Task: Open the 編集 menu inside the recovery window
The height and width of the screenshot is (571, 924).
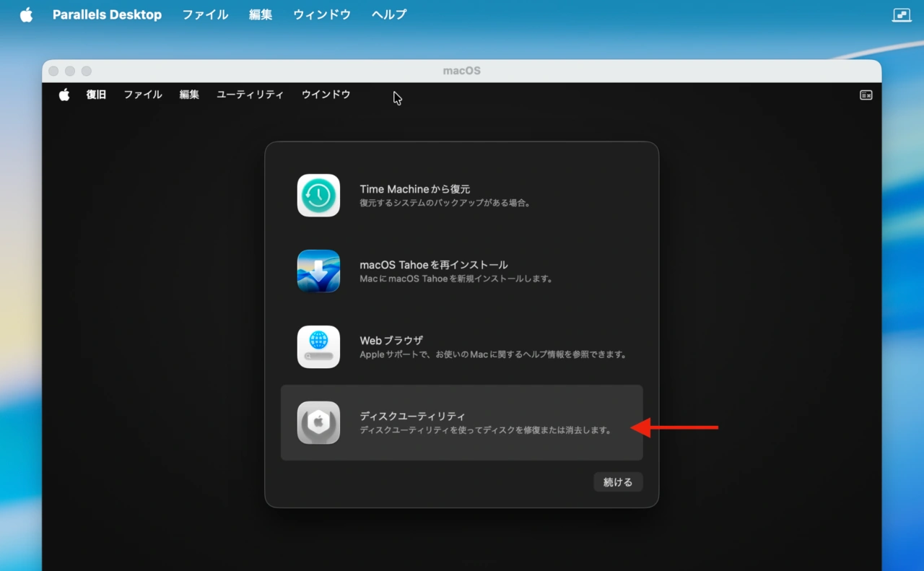Action: 188,95
